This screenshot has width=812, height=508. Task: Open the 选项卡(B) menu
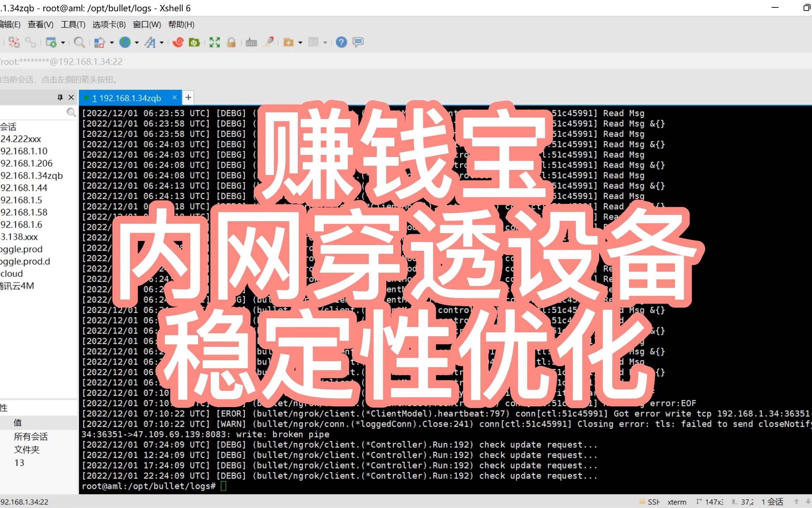click(109, 24)
